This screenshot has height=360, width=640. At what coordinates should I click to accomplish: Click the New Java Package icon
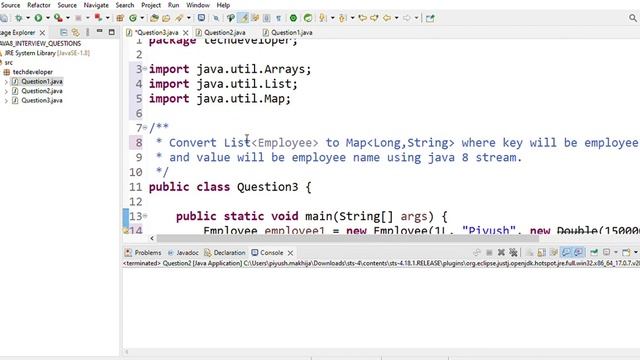(120, 18)
